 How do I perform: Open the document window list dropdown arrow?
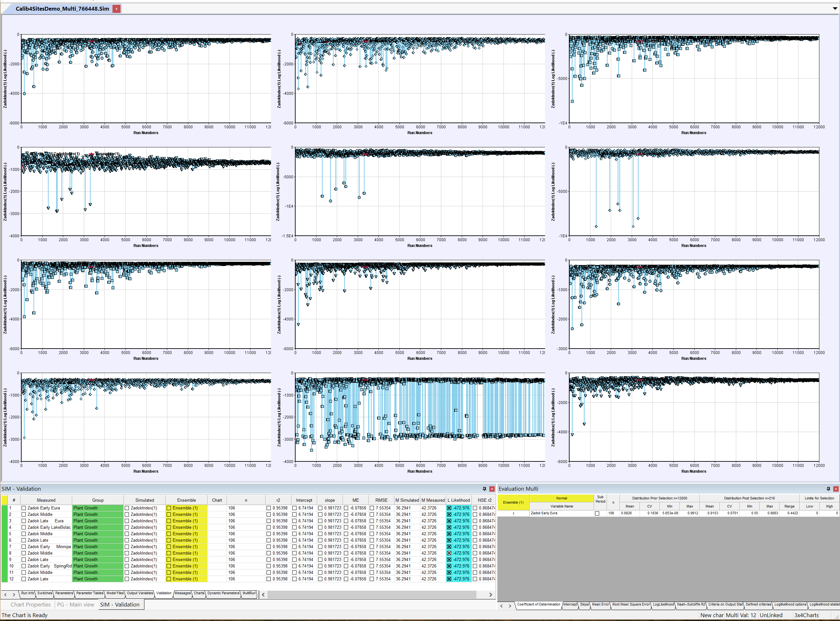click(835, 8)
